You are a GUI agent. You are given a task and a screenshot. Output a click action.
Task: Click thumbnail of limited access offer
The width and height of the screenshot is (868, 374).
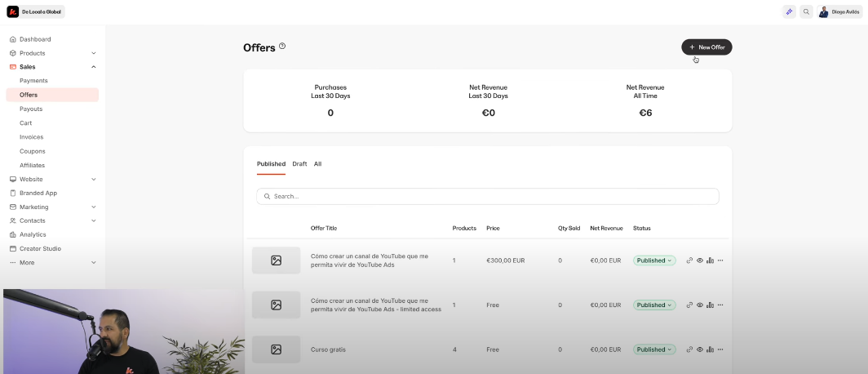277,305
